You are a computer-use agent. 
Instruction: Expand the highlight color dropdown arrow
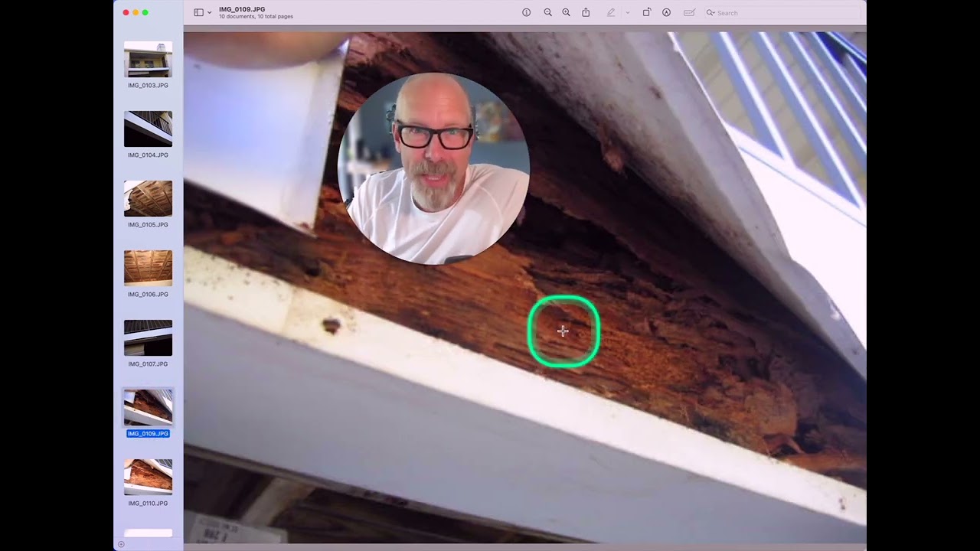[x=627, y=13]
